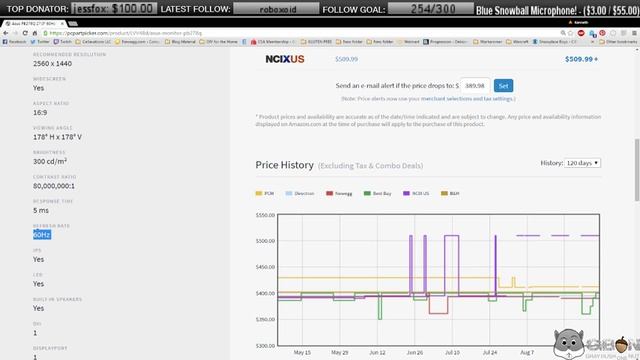Viewport: 640px width, 360px height.
Task: Open the Twitch bookmark
Action: (63, 42)
